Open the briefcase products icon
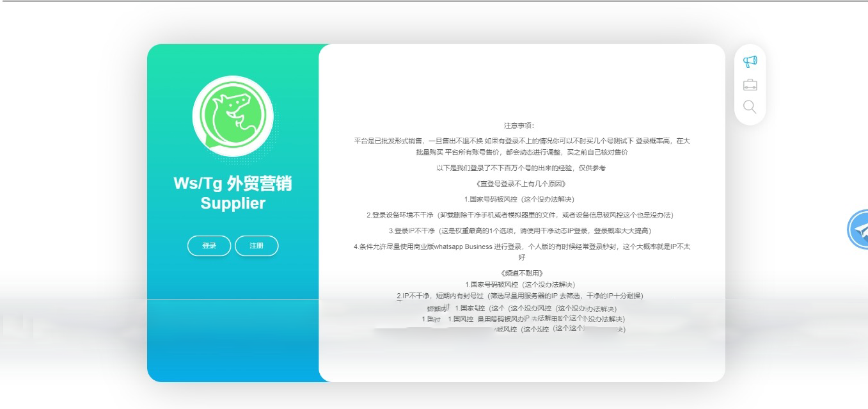Image resolution: width=868 pixels, height=409 pixels. pyautogui.click(x=750, y=84)
